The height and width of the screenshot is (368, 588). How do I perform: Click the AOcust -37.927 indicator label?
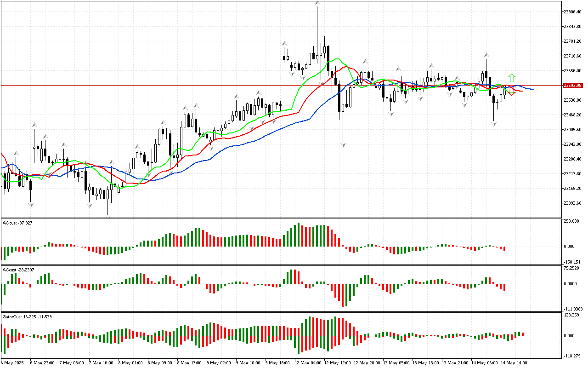pos(17,223)
